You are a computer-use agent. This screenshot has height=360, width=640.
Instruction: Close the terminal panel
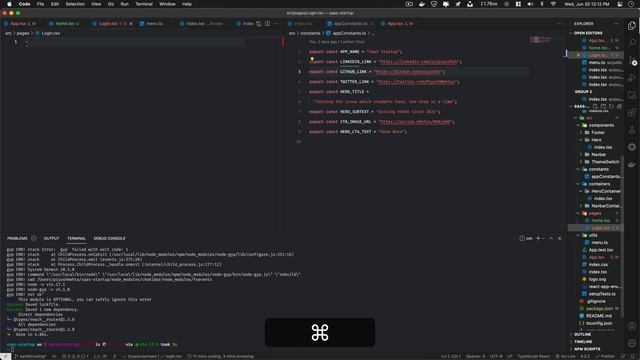560,238
